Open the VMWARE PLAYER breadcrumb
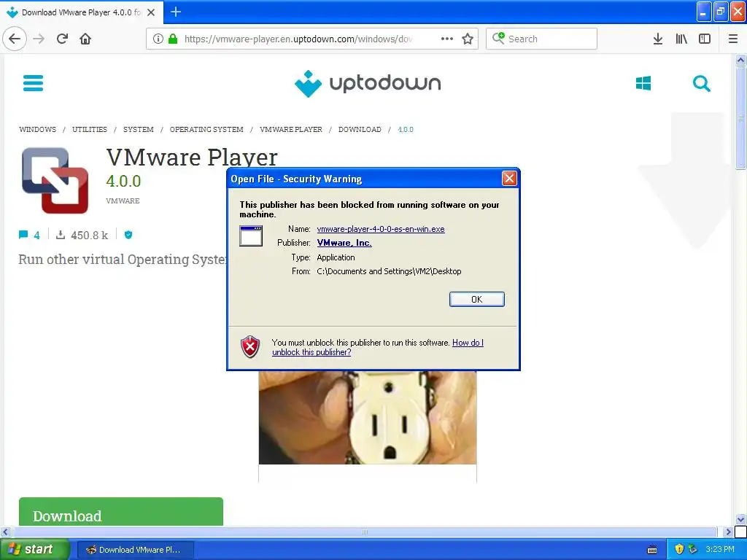This screenshot has width=747, height=560. click(290, 130)
